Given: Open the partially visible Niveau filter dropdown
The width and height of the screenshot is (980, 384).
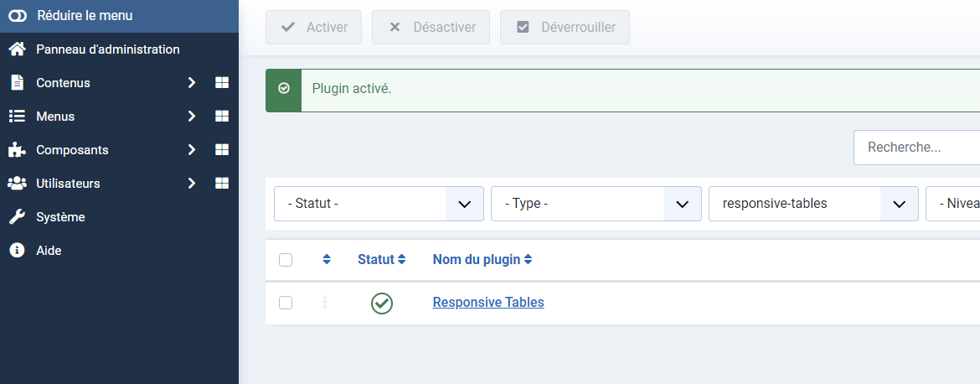Looking at the screenshot, I should [952, 204].
